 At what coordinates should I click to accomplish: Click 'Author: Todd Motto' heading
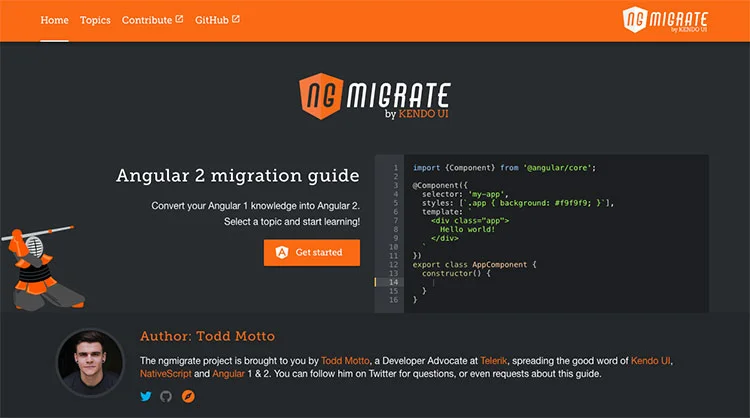tap(208, 336)
